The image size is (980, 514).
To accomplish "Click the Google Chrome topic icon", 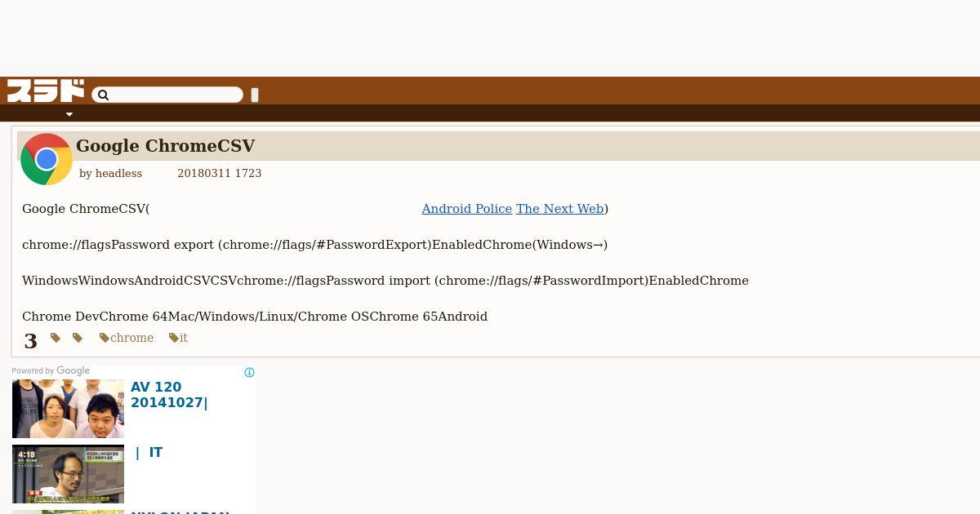I will pyautogui.click(x=47, y=159).
